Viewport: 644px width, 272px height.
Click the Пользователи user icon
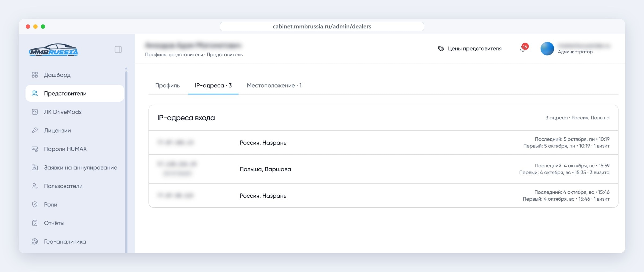pyautogui.click(x=35, y=186)
